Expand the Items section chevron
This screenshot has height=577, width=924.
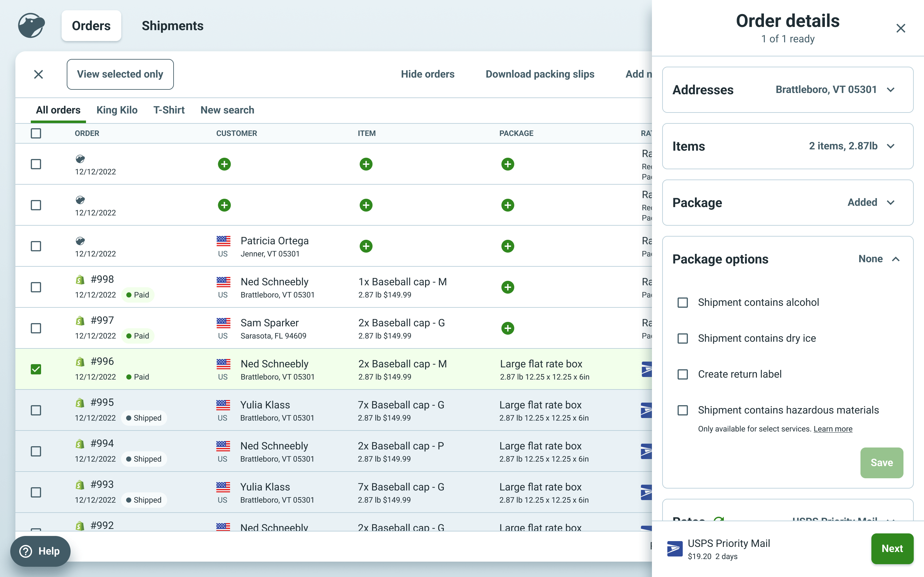click(891, 146)
